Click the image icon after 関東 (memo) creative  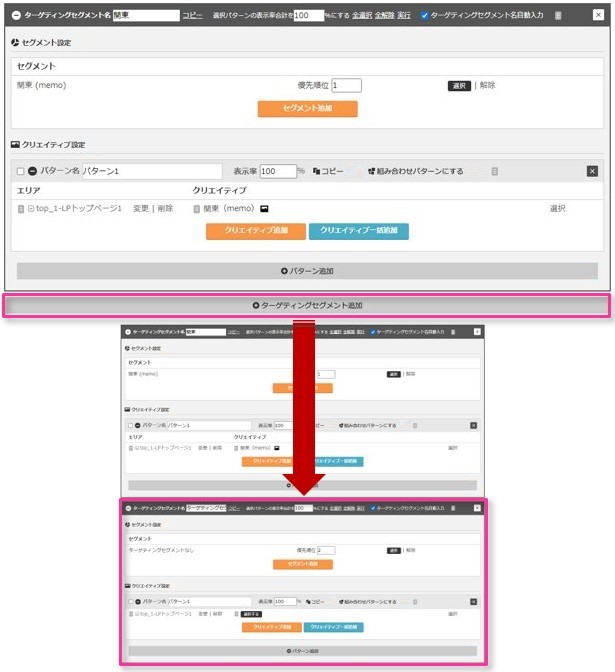[264, 209]
